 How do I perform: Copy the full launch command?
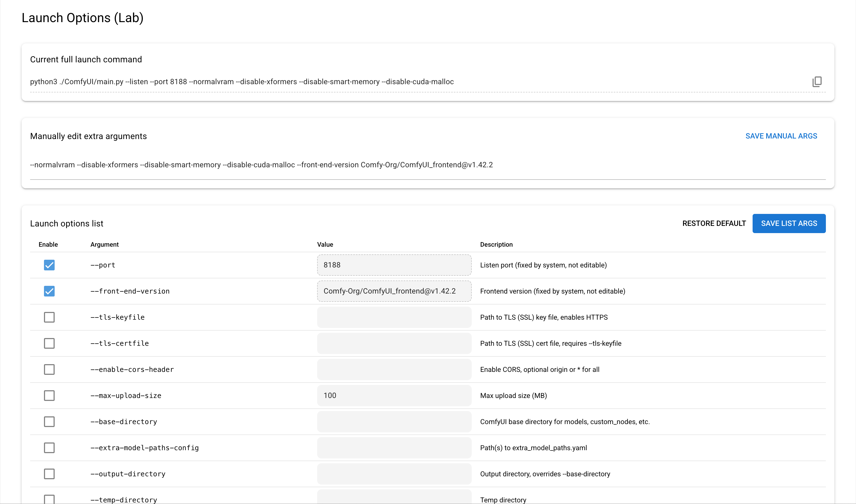(x=817, y=82)
